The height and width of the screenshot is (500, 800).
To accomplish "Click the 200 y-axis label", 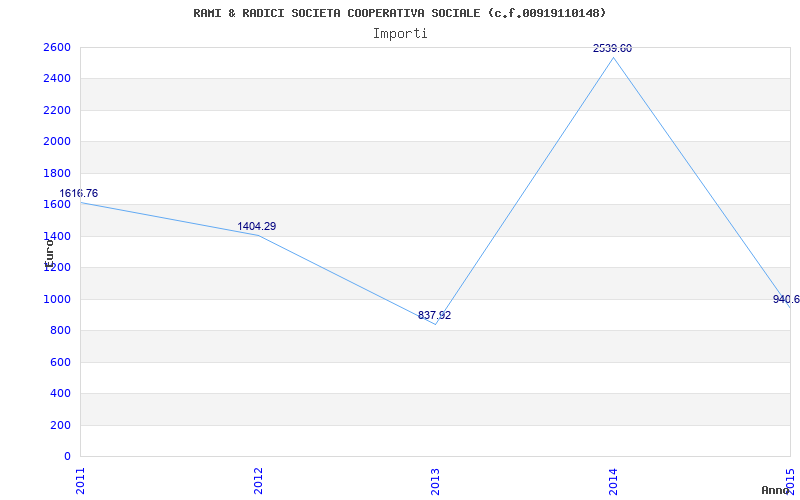I will point(60,425).
